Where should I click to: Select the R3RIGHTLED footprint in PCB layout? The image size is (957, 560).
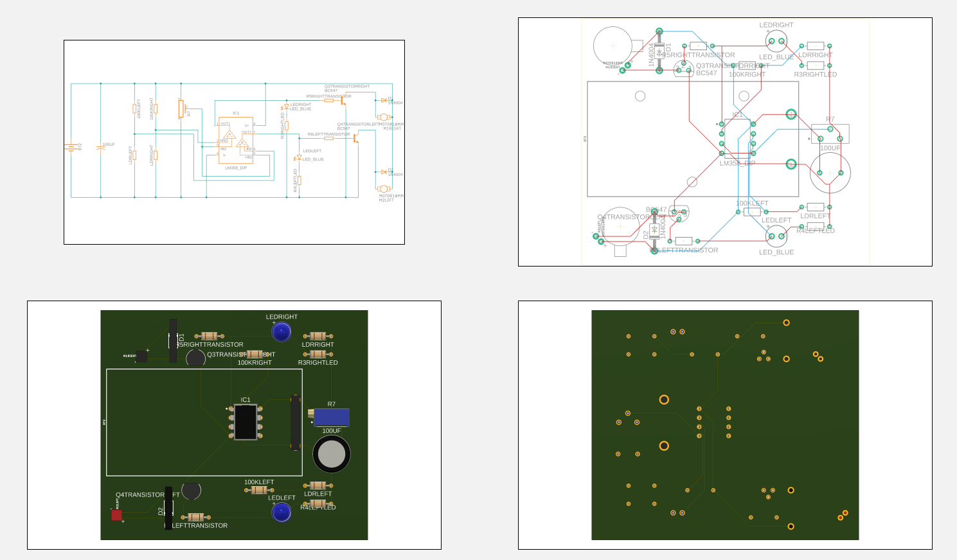tap(816, 64)
